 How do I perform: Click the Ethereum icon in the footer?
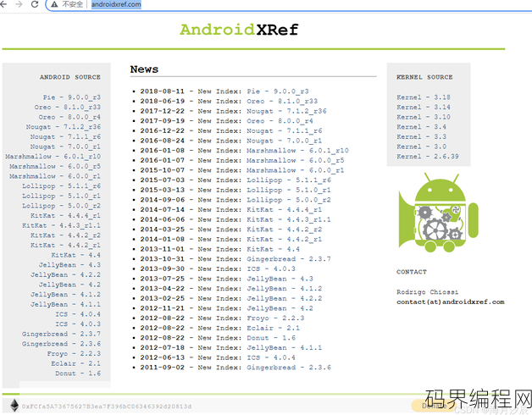[14, 406]
